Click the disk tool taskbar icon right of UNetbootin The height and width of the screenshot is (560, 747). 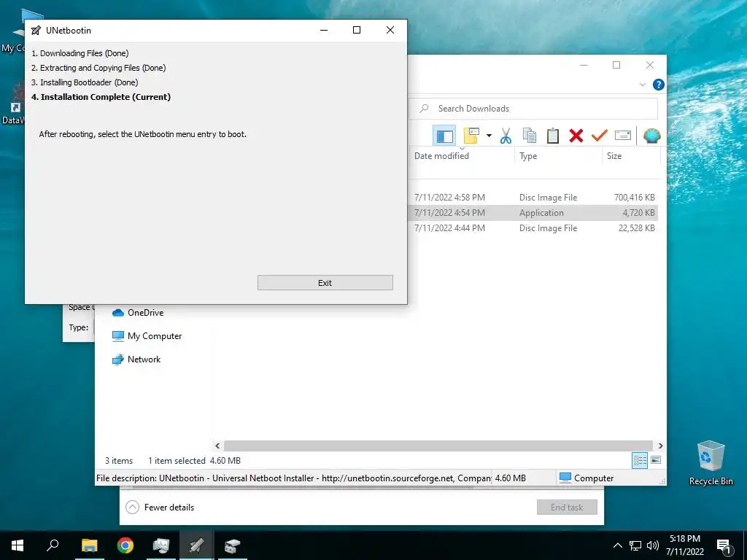[233, 545]
